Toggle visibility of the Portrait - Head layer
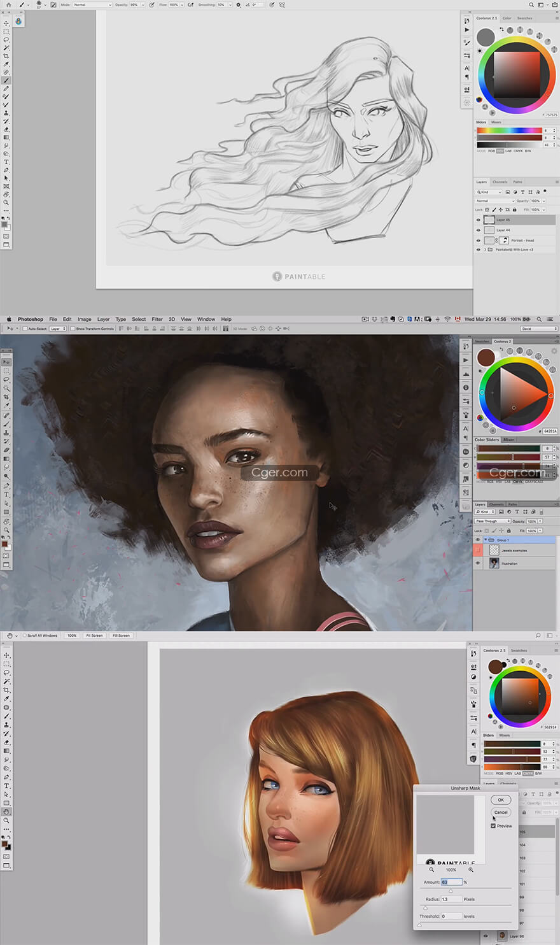560x945 pixels. (479, 240)
